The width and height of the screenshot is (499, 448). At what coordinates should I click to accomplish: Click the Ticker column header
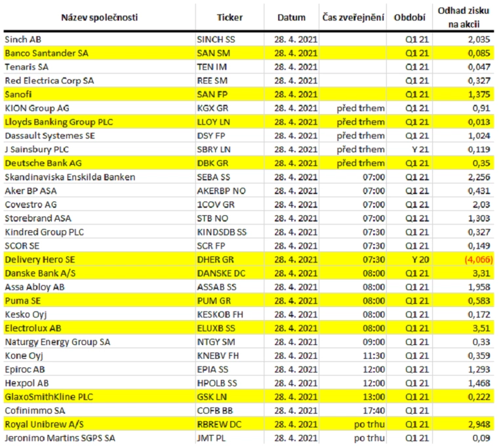coord(230,18)
